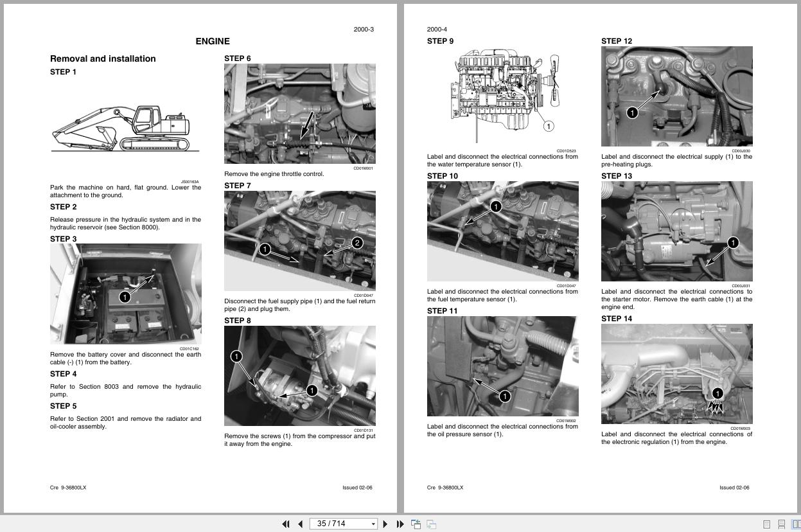
Task: Advance to the next page
Action: [385, 524]
